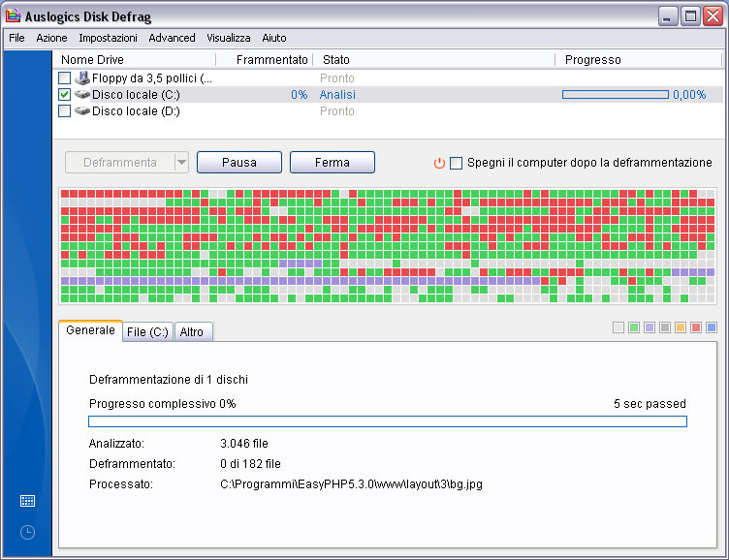Viewport: 729px width, 560px height.
Task: Check the Floppy da 3,5 pollici checkbox
Action: [65, 78]
